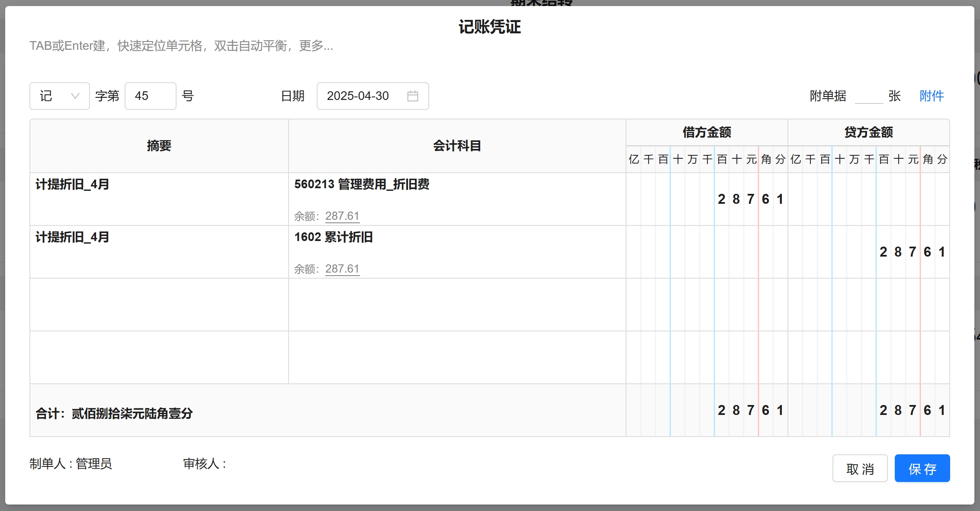
Task: Open the 附件 attachments link
Action: 932,96
